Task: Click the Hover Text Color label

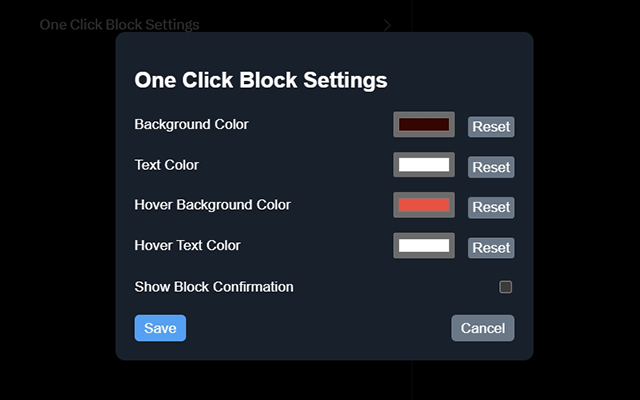Action: [x=187, y=245]
